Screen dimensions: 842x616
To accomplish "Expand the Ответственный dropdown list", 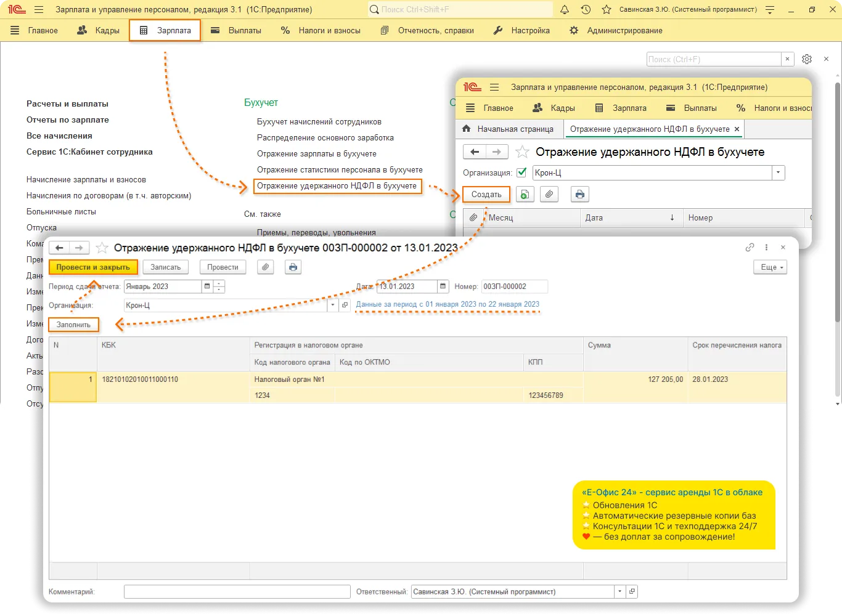I will pyautogui.click(x=619, y=592).
